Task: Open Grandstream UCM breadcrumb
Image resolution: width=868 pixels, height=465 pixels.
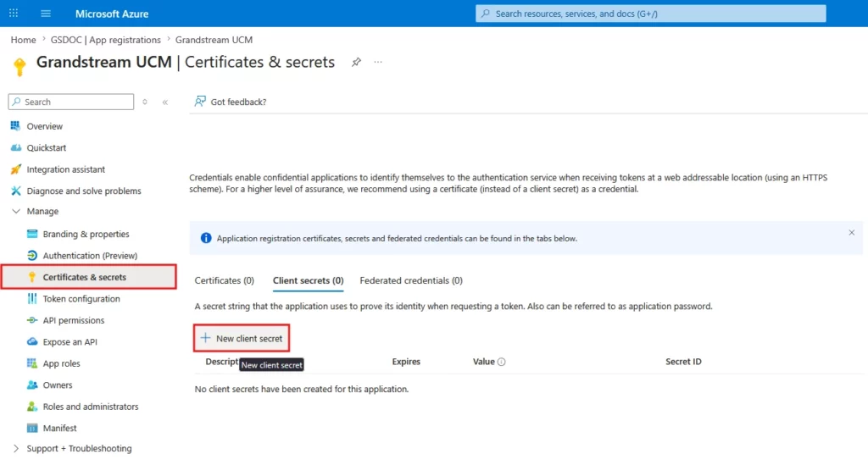Action: [x=214, y=40]
